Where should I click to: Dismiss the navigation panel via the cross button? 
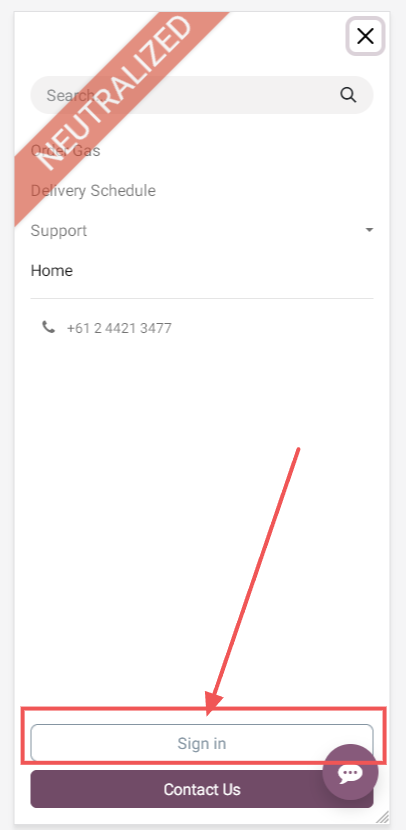[365, 36]
